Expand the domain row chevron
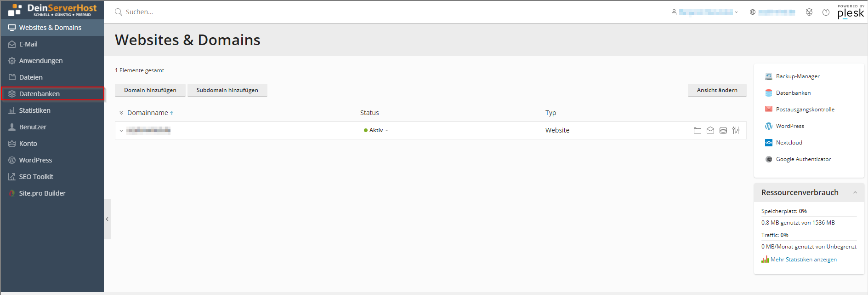Screen dimensions: 868x295 121,131
